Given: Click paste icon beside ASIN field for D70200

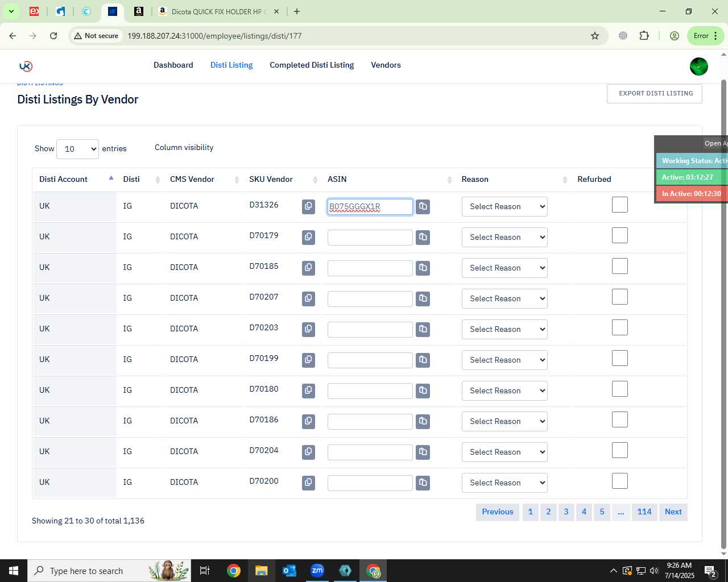Looking at the screenshot, I should coord(423,483).
